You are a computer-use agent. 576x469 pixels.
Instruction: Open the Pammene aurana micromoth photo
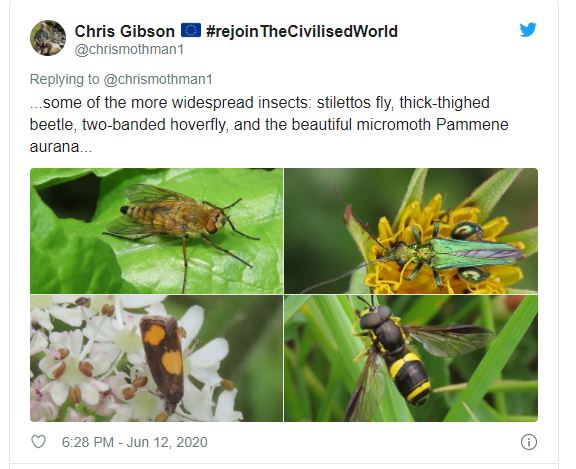coord(156,358)
